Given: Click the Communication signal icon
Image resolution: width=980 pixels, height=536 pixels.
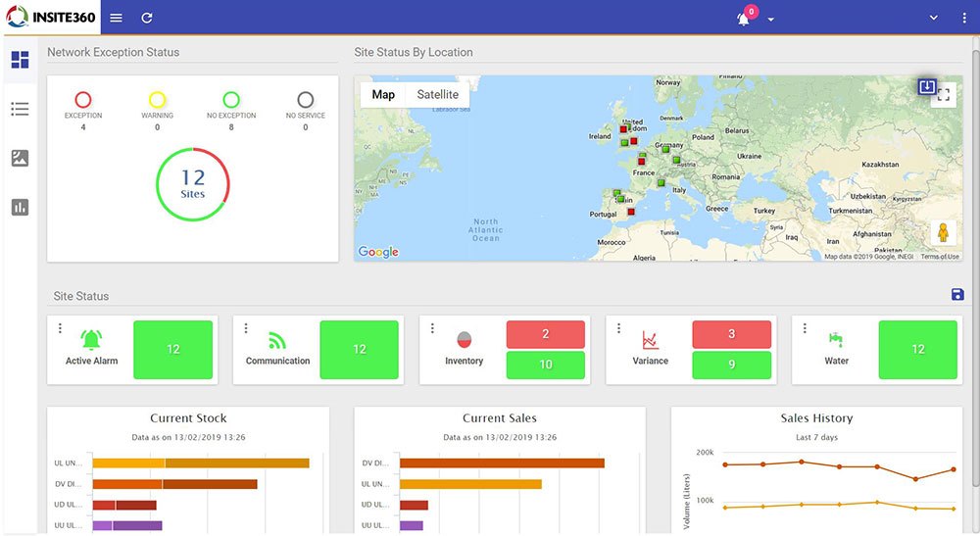Looking at the screenshot, I should coord(277,340).
